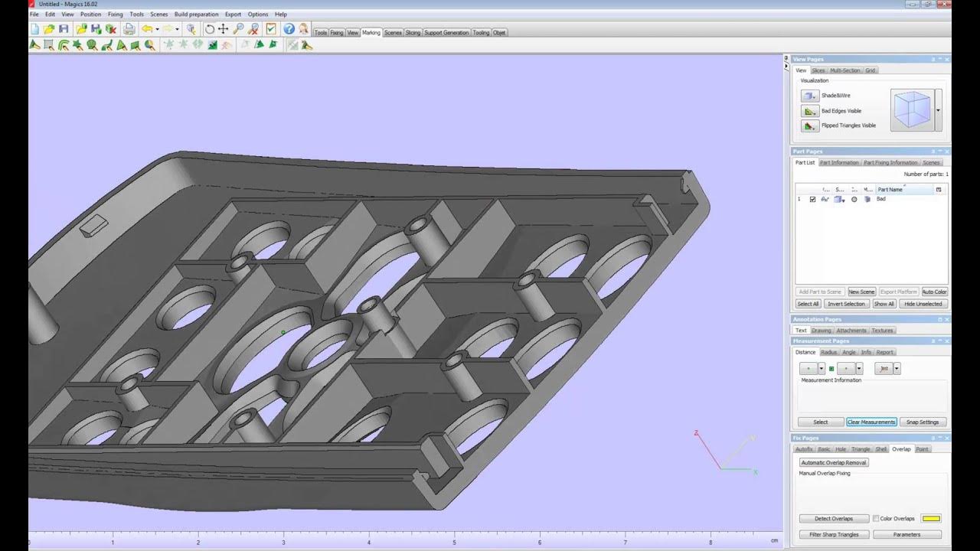980x551 pixels.
Task: Select the Rotate view tool
Action: [209, 29]
